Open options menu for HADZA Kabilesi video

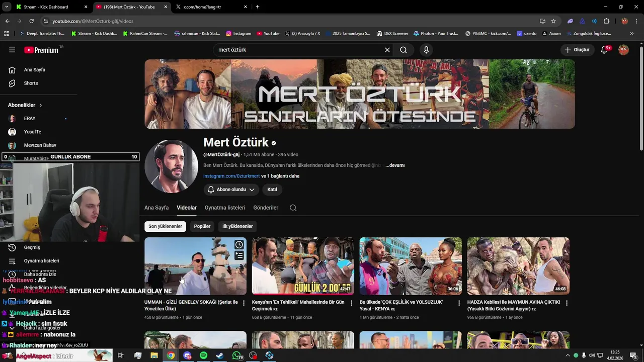(567, 303)
